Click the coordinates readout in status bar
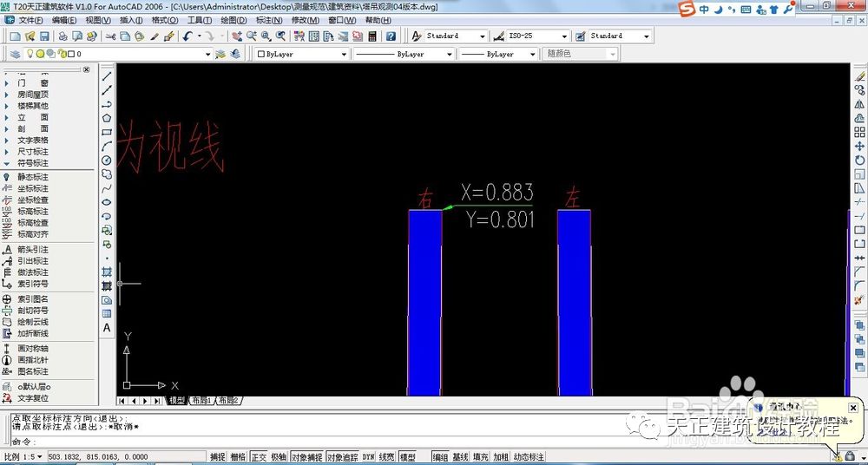868x465 pixels. point(98,457)
